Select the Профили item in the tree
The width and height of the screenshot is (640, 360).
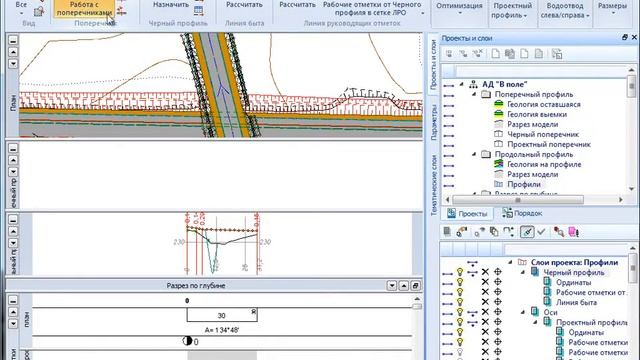click(x=524, y=184)
